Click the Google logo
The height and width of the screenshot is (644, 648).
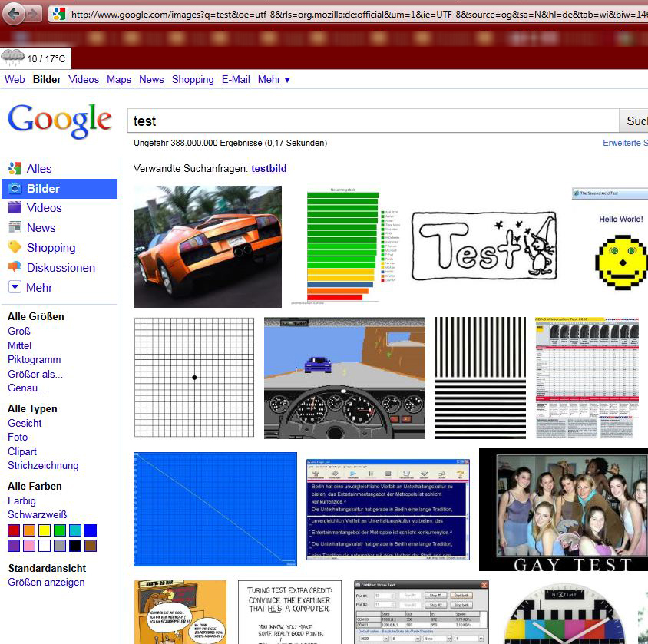60,121
